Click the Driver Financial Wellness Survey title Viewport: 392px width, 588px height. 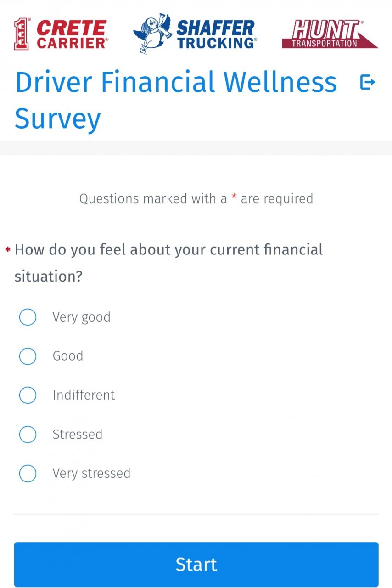coord(176,100)
